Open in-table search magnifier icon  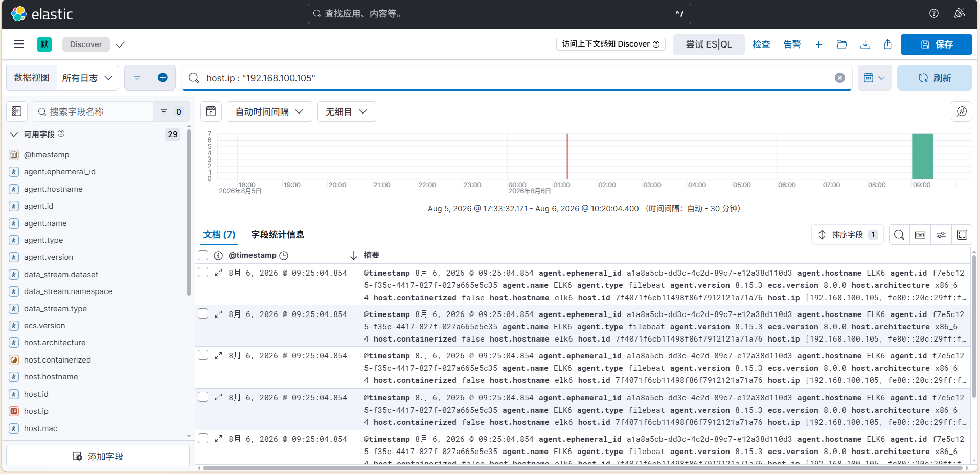click(x=899, y=235)
